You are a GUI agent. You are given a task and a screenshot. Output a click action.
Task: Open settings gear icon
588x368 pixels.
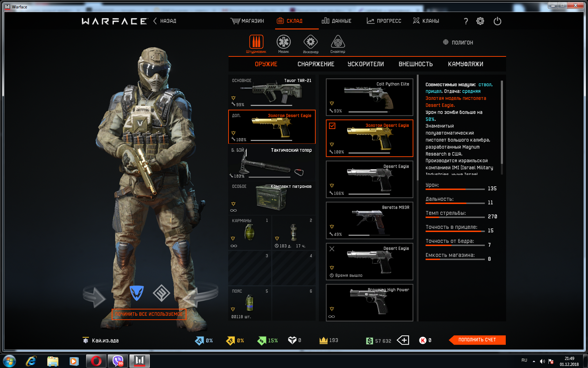coord(480,21)
